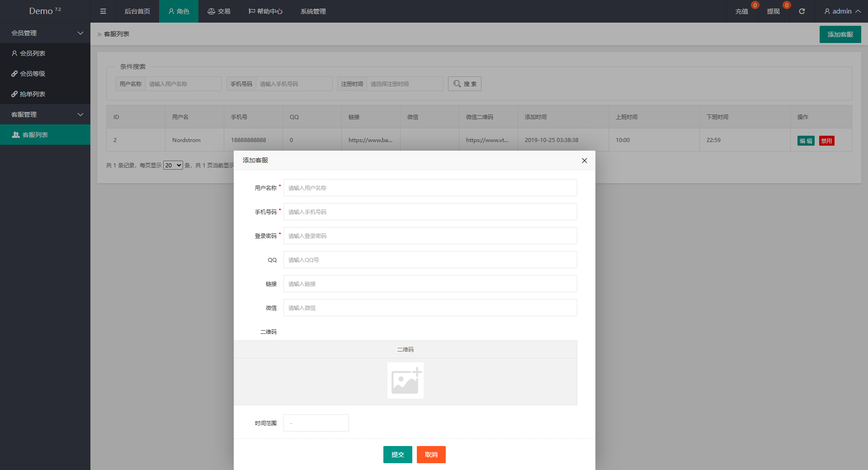Image resolution: width=868 pixels, height=470 pixels.
Task: Expand the admin user menu
Action: tap(842, 11)
